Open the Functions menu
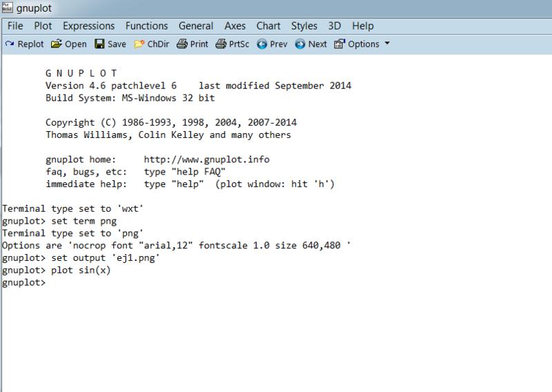 click(x=146, y=26)
